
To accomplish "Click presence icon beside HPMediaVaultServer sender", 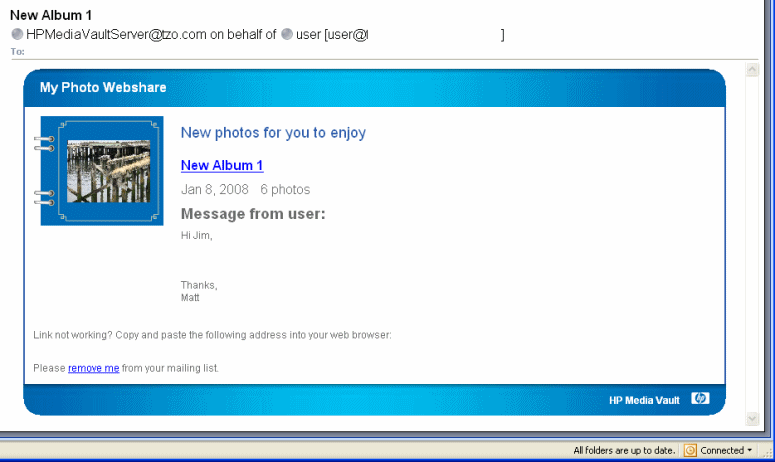I will 17,35.
